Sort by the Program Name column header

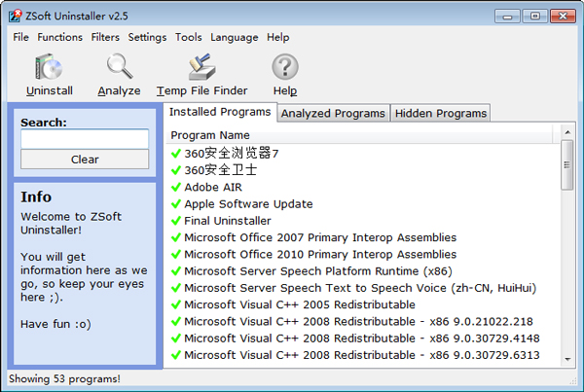[360, 135]
